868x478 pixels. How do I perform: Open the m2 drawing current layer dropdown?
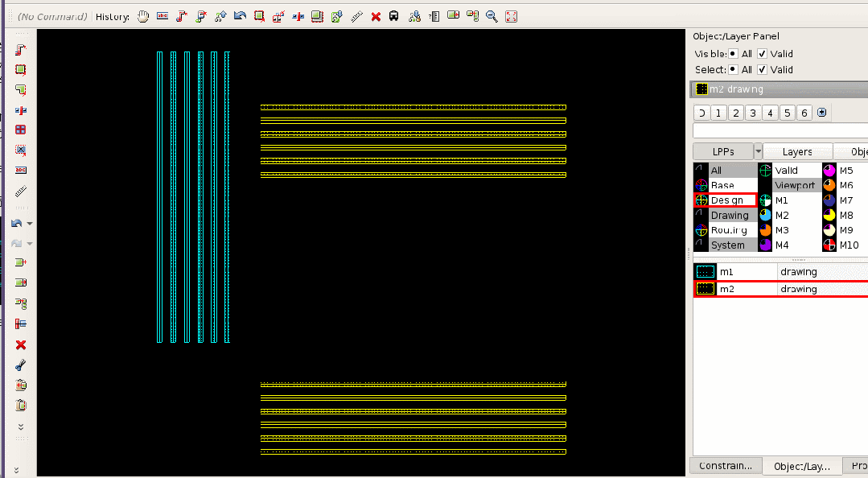[780, 89]
